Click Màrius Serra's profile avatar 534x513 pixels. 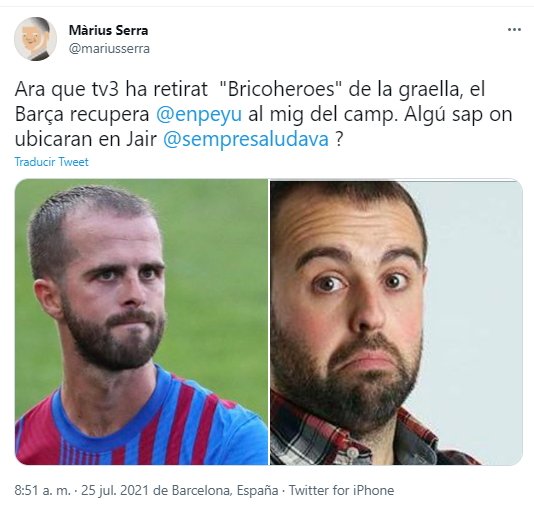click(x=35, y=39)
